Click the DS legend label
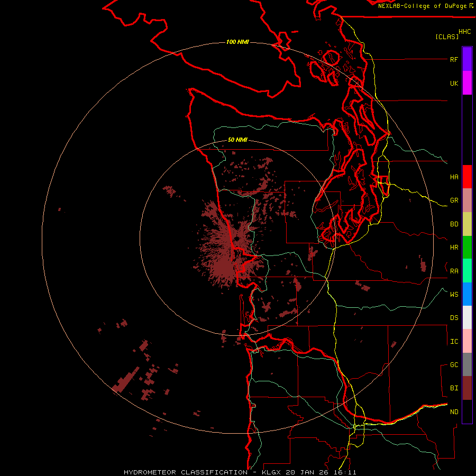Viewport: 476px width, 476px height. tap(454, 317)
